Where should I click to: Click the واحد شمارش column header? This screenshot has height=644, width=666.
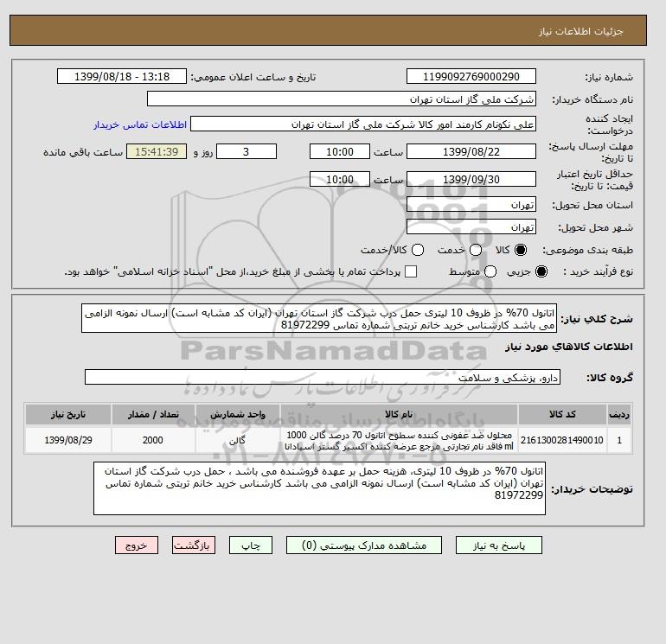(x=238, y=414)
